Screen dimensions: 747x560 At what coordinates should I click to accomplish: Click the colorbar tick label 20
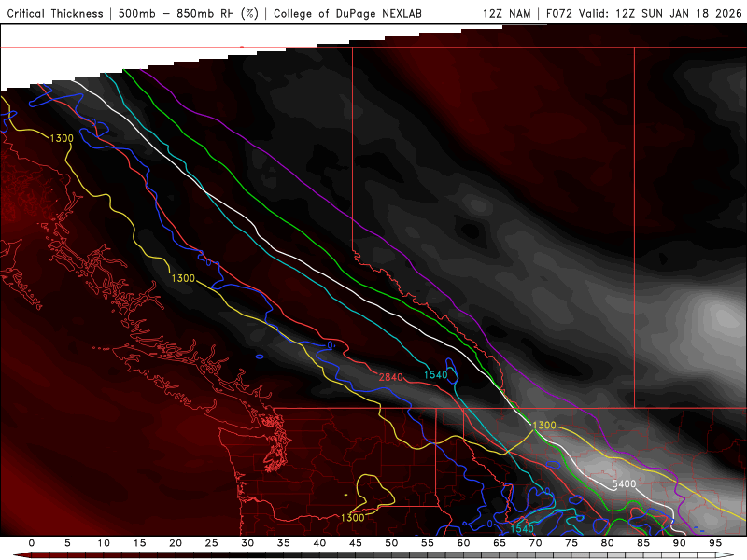point(176,543)
